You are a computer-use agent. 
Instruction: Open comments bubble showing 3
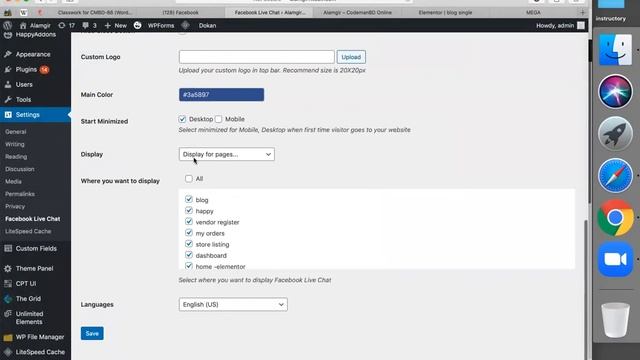tap(89, 25)
